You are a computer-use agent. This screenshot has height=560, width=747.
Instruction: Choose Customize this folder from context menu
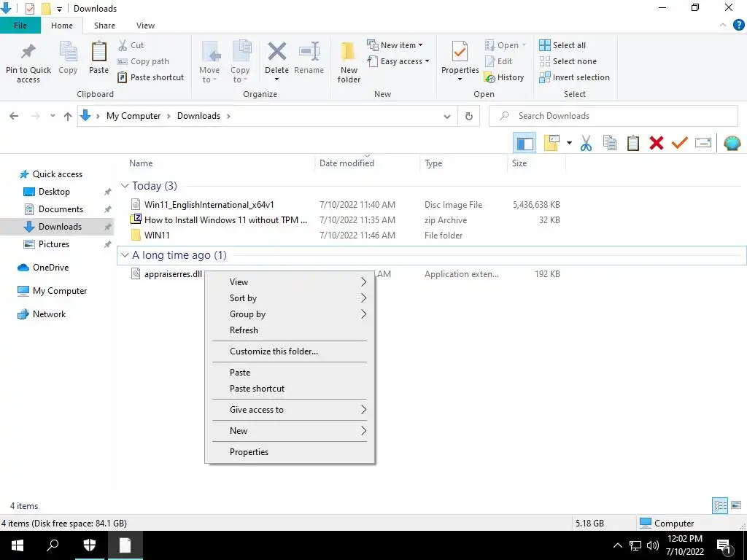point(289,351)
